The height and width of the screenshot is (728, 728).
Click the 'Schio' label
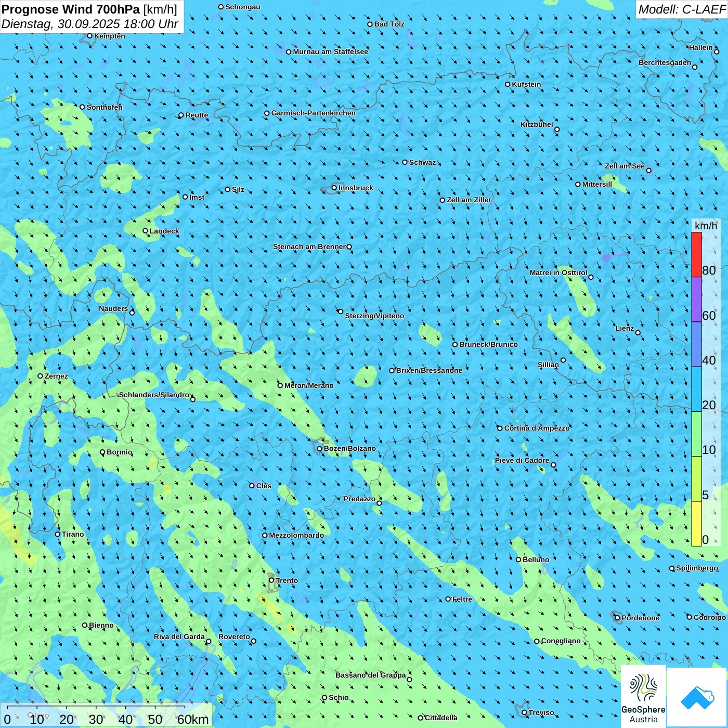(339, 697)
